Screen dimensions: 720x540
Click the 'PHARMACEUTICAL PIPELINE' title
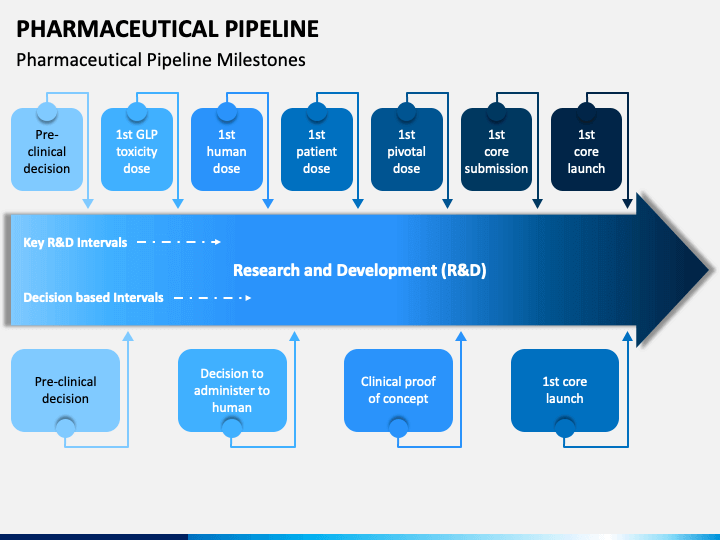coord(167,29)
